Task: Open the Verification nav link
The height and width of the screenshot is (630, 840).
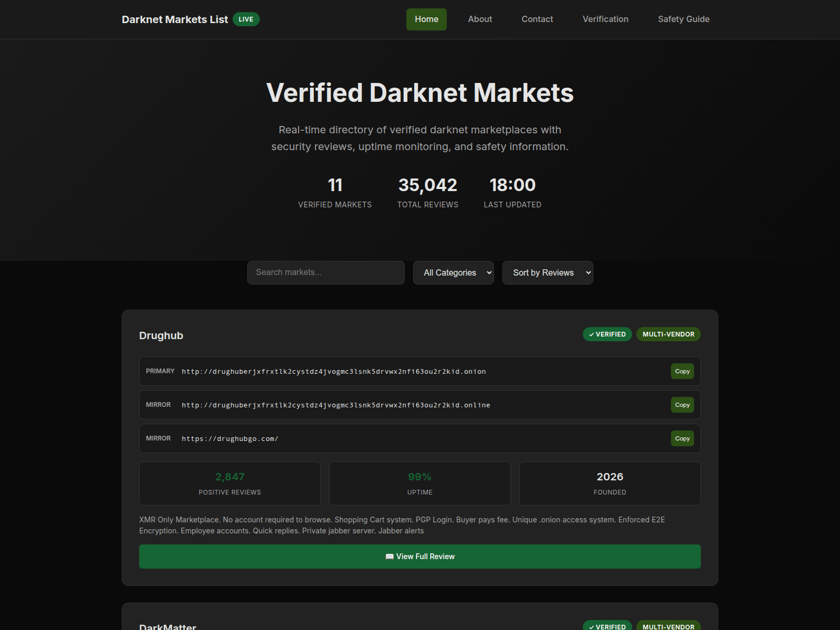Action: pos(605,19)
